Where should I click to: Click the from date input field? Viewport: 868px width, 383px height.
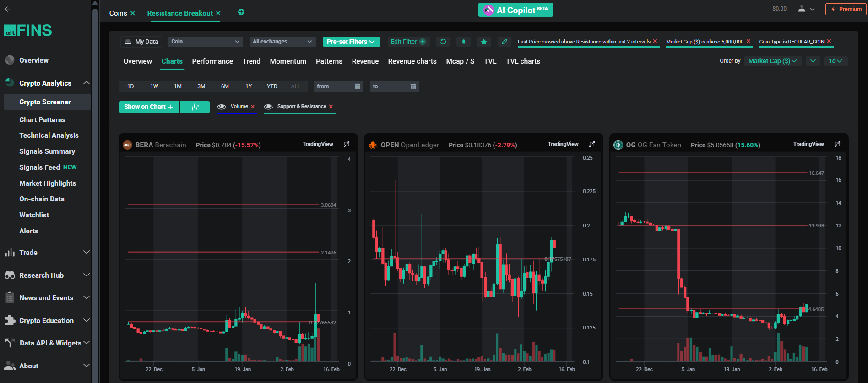click(335, 86)
